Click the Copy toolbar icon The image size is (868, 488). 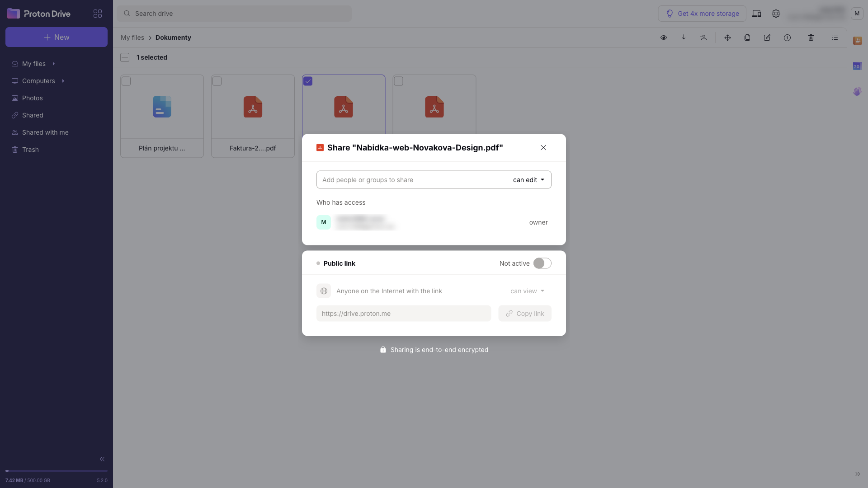tap(747, 38)
